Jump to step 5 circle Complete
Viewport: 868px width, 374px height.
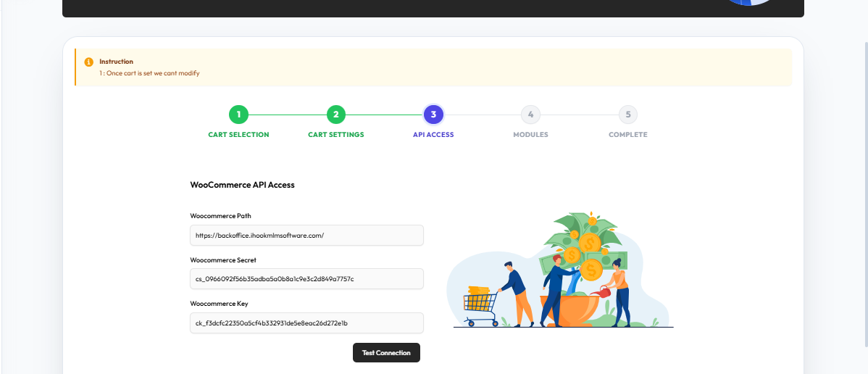point(627,115)
